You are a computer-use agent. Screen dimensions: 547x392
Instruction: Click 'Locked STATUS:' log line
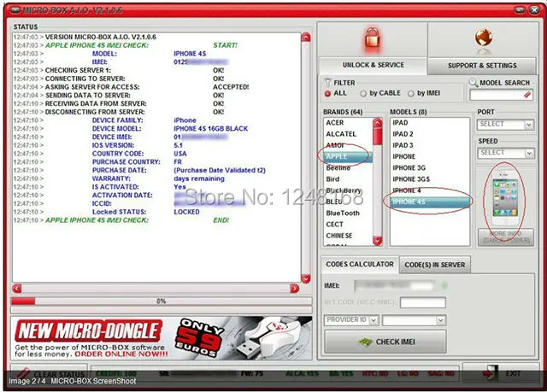pos(120,212)
